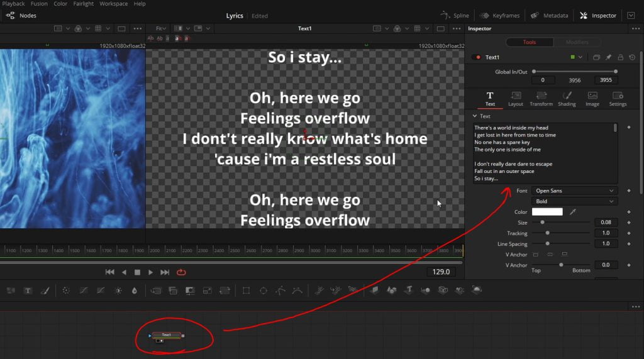Toggle loop playback mode
This screenshot has height=359, width=644.
click(181, 272)
